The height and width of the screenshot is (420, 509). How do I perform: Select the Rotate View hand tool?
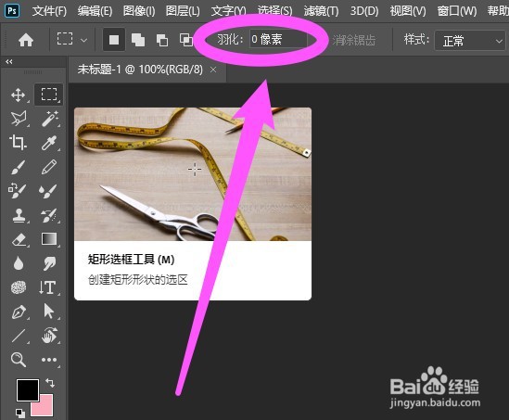tap(49, 336)
